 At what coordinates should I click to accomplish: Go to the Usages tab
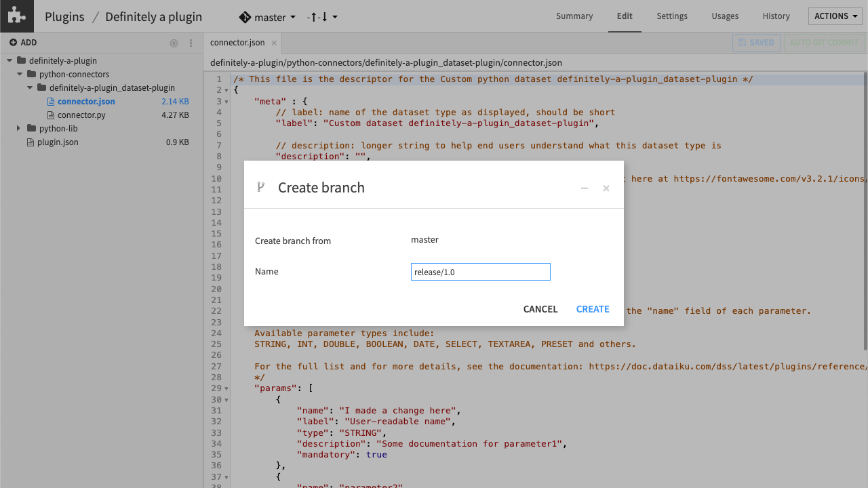click(x=726, y=16)
